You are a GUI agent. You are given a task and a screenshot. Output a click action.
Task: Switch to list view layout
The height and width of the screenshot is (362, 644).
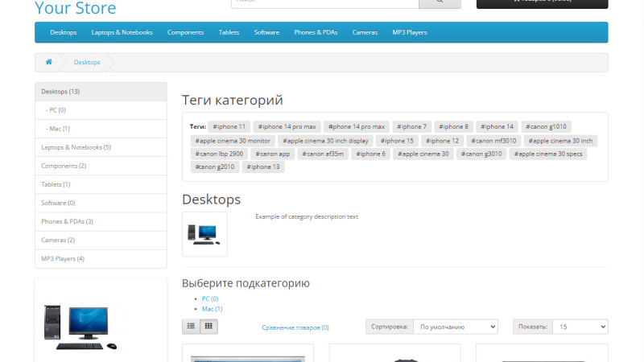coord(191,327)
